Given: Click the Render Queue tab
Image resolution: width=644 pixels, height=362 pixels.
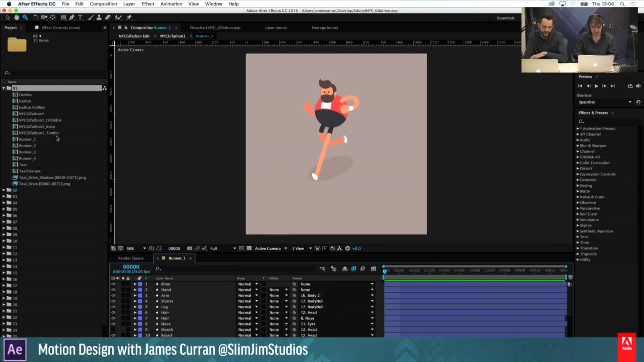Looking at the screenshot, I should [131, 258].
